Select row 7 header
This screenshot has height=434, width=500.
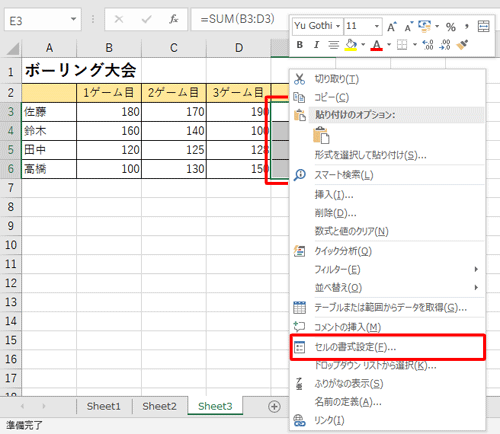tap(11, 188)
